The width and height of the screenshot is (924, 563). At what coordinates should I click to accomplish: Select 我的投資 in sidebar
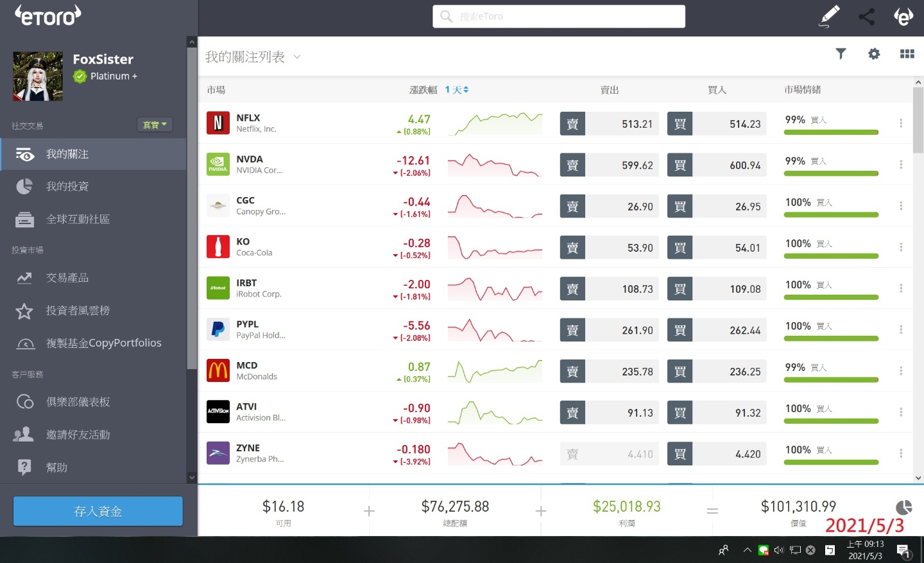[94, 186]
